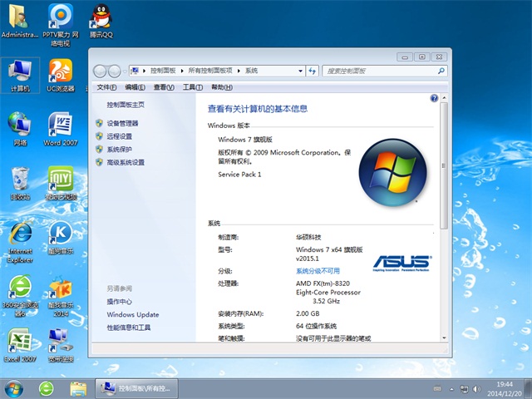Open the 查看(V) menu
532x399 pixels.
[163, 87]
